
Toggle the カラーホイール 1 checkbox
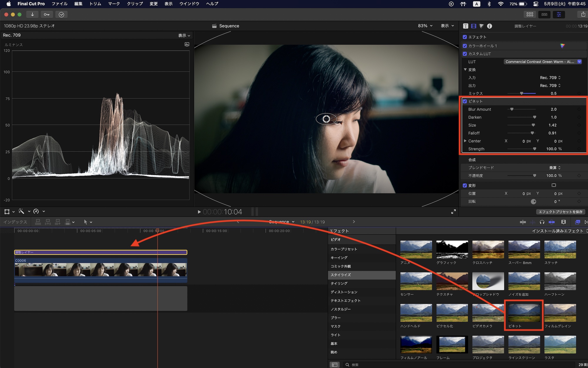[x=465, y=46]
